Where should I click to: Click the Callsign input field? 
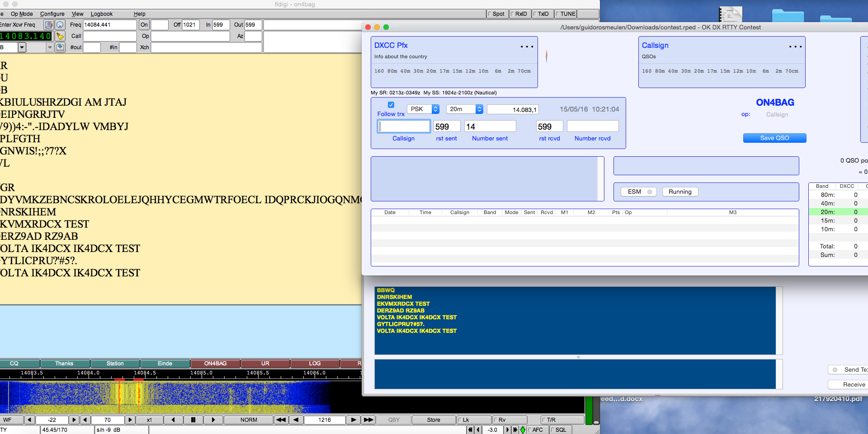404,126
